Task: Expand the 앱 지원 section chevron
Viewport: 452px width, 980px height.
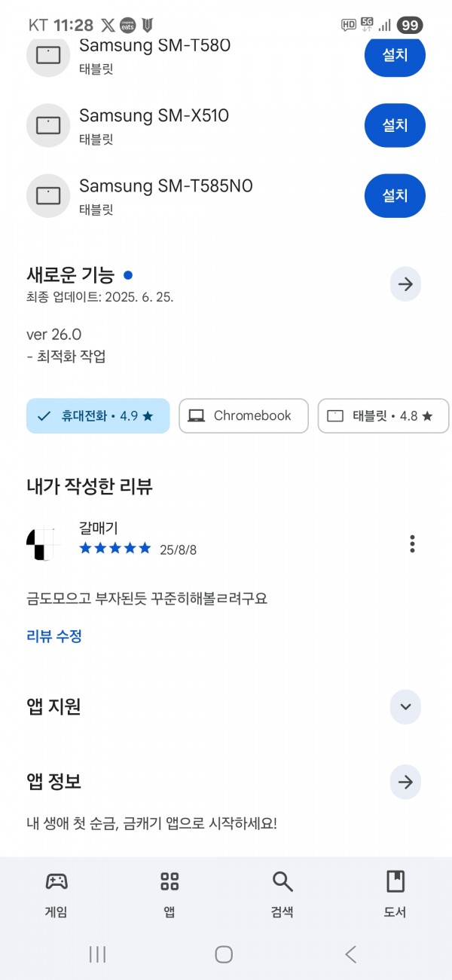Action: tap(405, 707)
